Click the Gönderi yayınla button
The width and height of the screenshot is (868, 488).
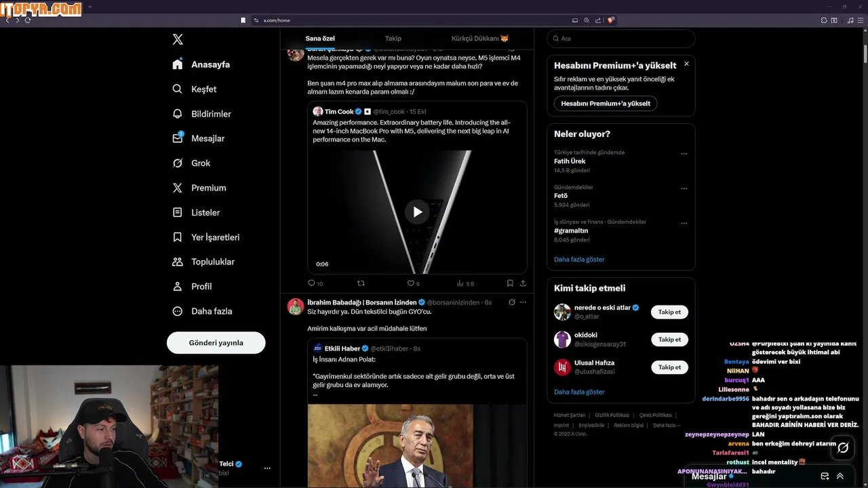pos(216,343)
